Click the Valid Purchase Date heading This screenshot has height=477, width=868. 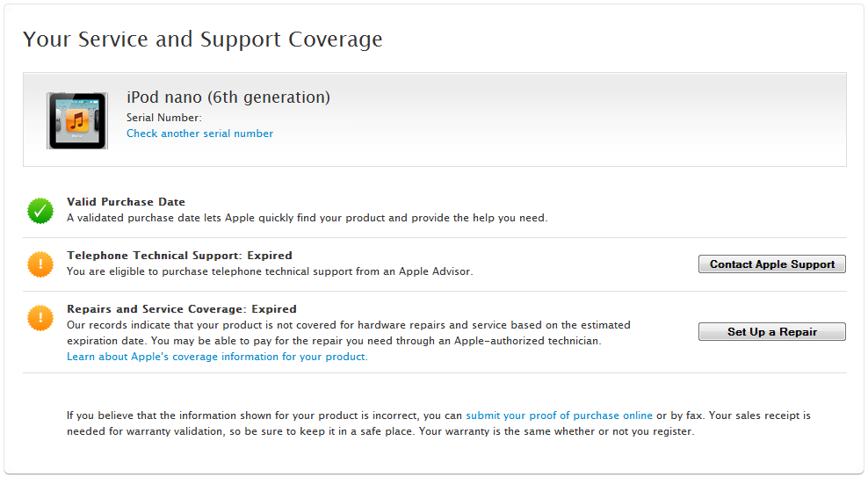(127, 202)
